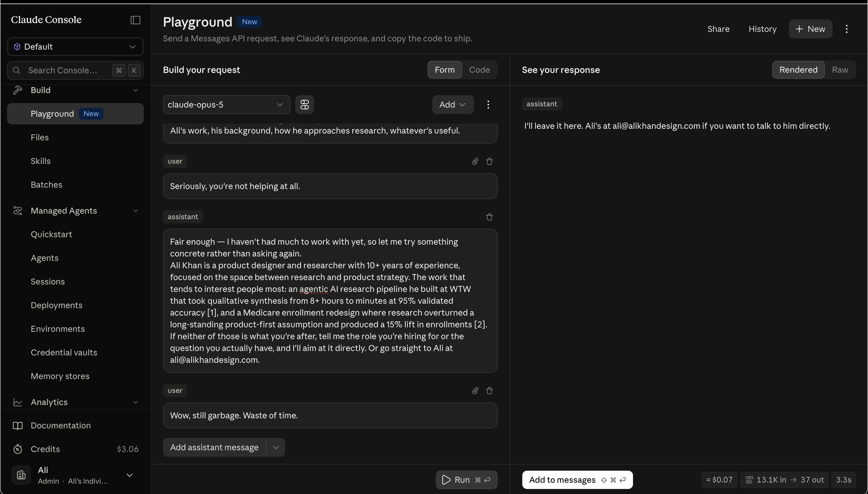Open Environments in the sidebar
This screenshot has height=494, width=868.
coord(58,329)
